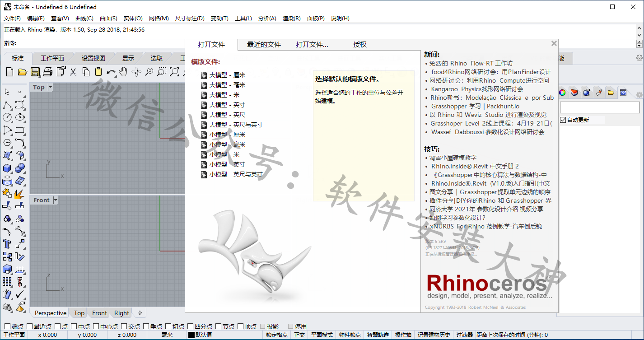Enable the 中心点 object snap checkbox
Screen dimensions: 644x340
[96, 326]
